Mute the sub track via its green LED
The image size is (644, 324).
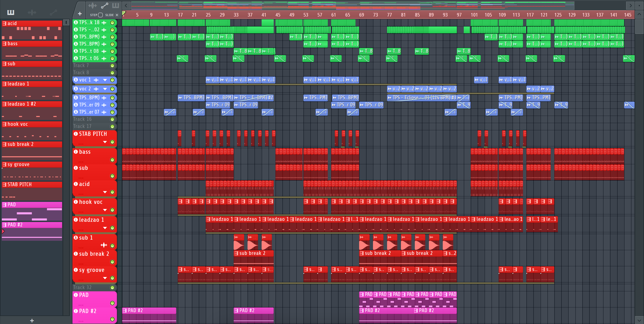(112, 176)
